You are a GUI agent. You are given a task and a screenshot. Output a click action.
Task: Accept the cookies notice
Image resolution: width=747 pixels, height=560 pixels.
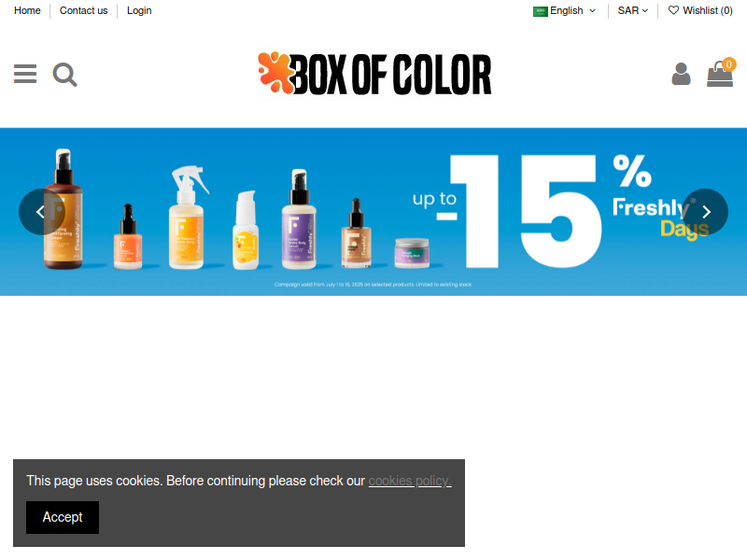click(63, 517)
